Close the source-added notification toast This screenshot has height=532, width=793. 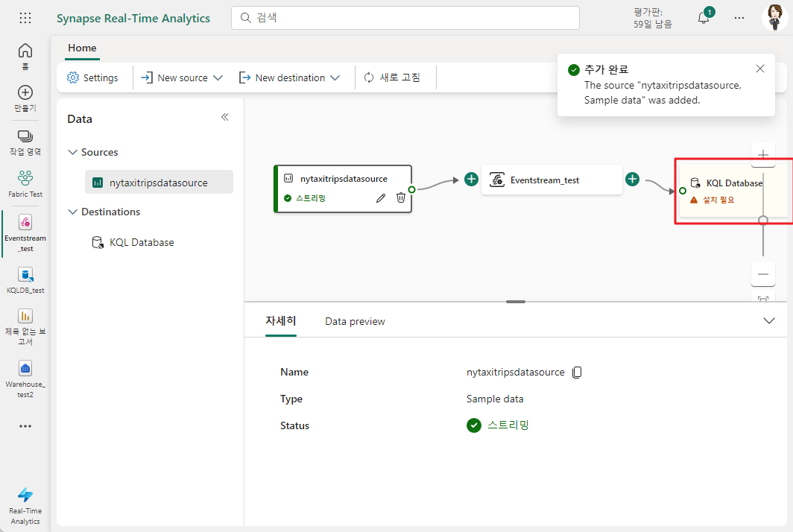click(760, 69)
